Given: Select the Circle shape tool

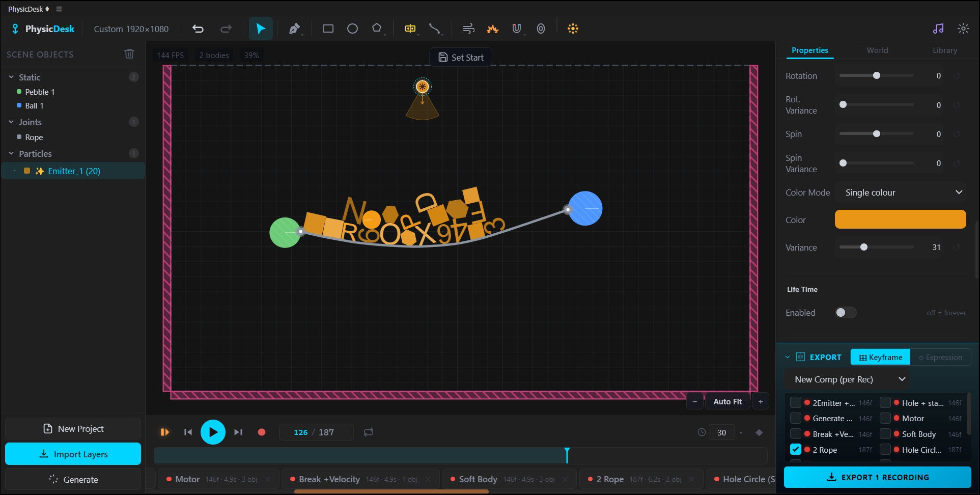Looking at the screenshot, I should coord(352,29).
